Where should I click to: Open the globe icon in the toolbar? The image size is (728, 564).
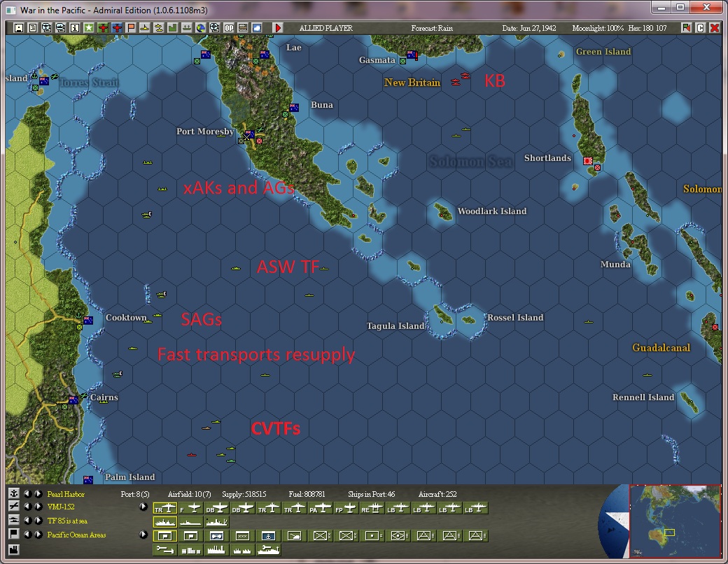pos(200,28)
